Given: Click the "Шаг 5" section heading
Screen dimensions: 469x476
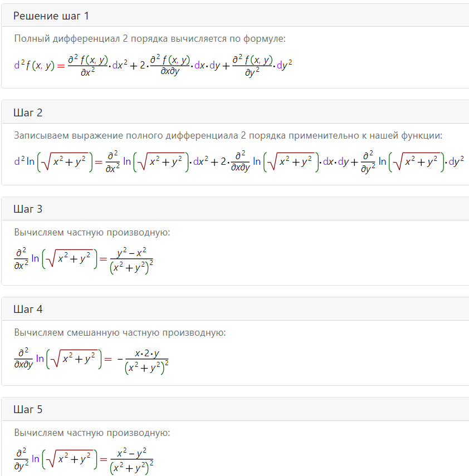Looking at the screenshot, I should point(28,409).
